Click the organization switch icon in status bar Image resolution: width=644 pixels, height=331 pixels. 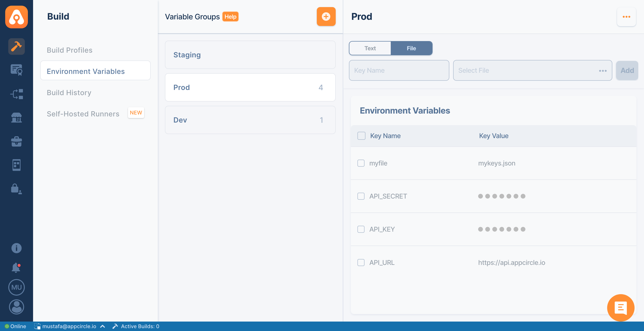[x=37, y=326]
